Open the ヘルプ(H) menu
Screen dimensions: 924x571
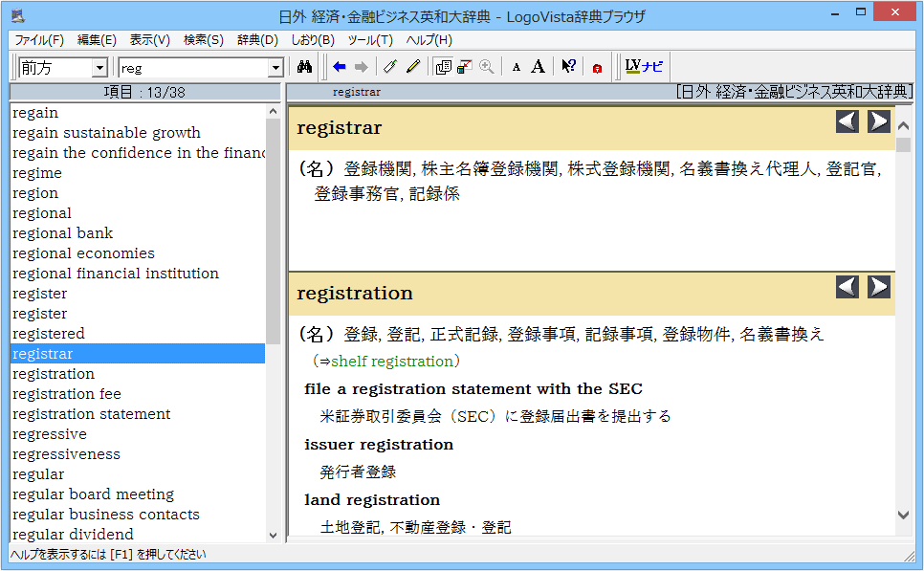coord(429,40)
